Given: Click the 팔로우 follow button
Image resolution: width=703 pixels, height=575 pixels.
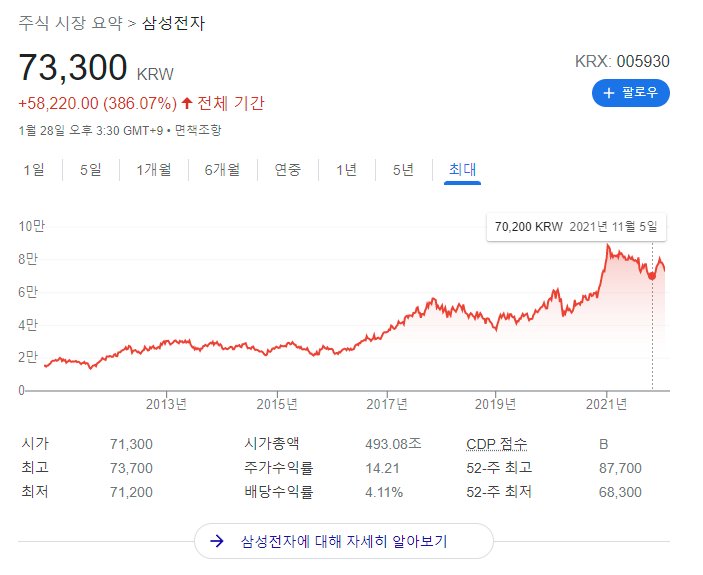Looking at the screenshot, I should [630, 93].
